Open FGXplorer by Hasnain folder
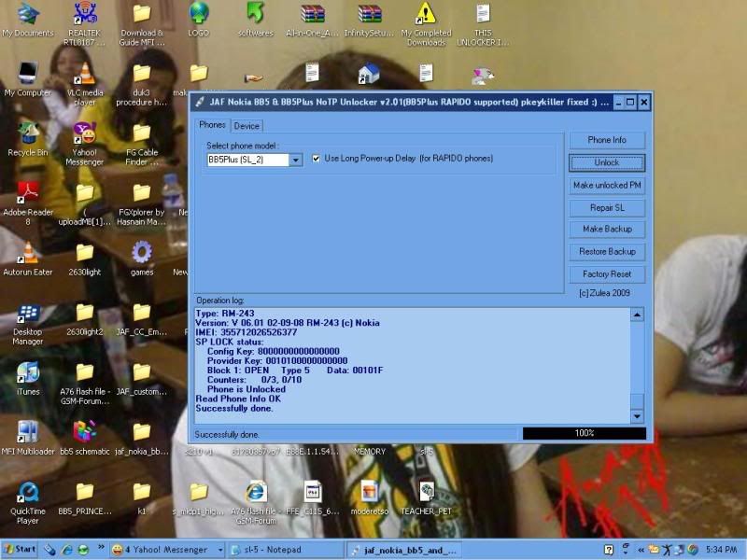Image resolution: width=747 pixels, height=560 pixels. click(x=142, y=203)
